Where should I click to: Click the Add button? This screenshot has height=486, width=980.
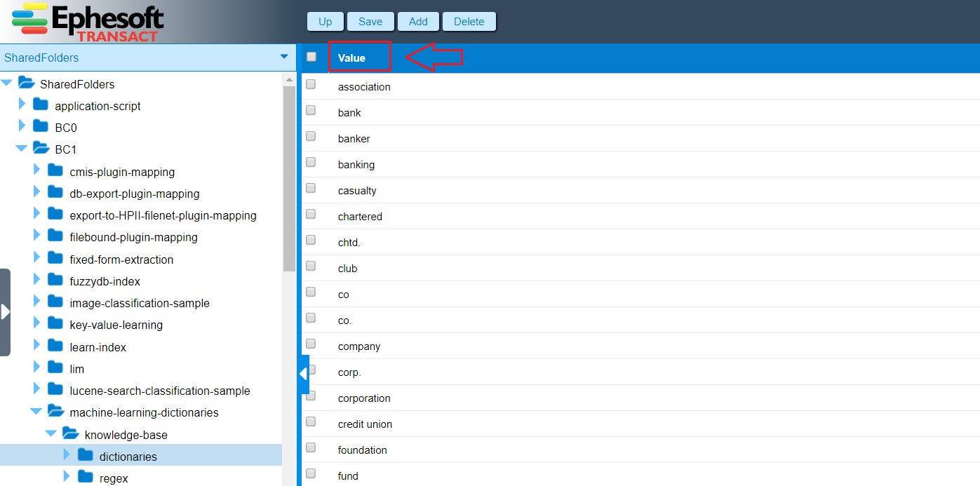pyautogui.click(x=418, y=22)
